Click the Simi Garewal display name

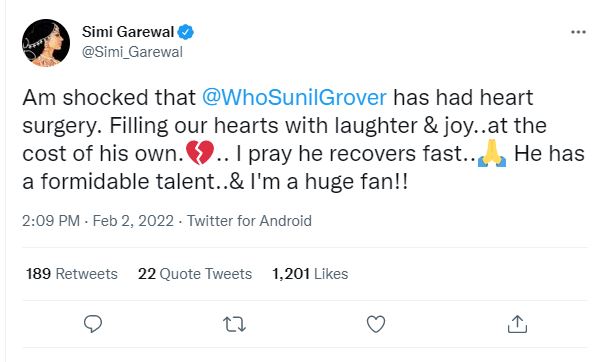pos(128,32)
